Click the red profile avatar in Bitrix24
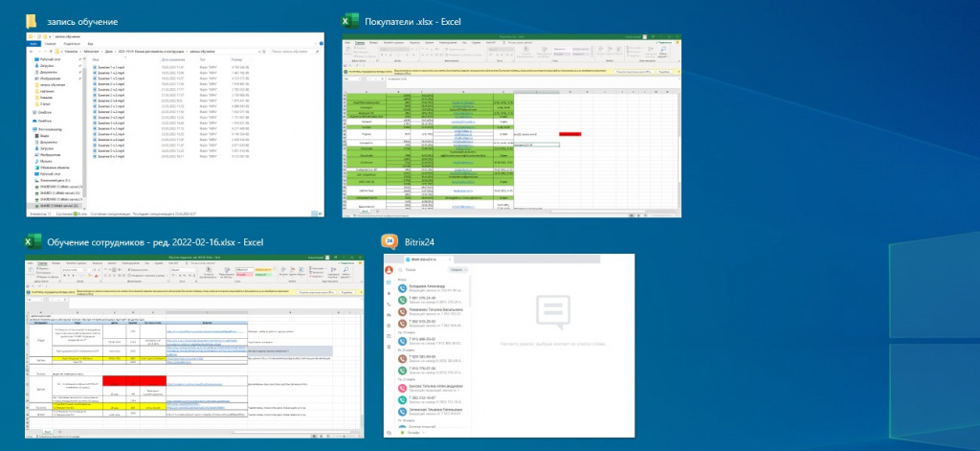Screen dimensions: 980x451 coord(389,270)
